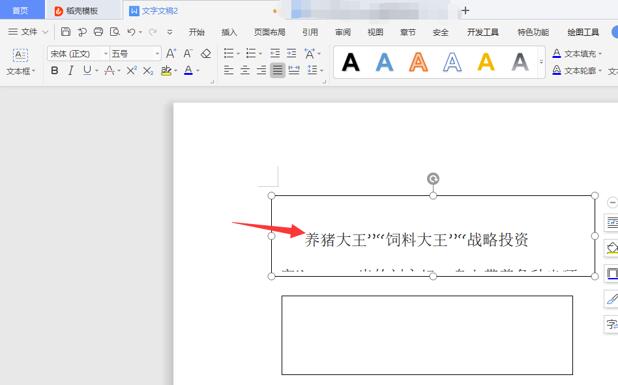Image resolution: width=618 pixels, height=385 pixels.
Task: Click the shape outline icon beside the text box
Action: coord(612,273)
